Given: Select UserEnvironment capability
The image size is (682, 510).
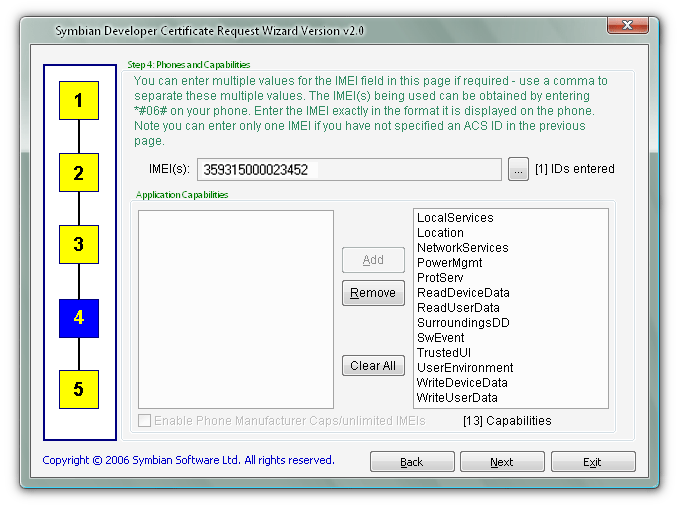Looking at the screenshot, I should [x=465, y=368].
